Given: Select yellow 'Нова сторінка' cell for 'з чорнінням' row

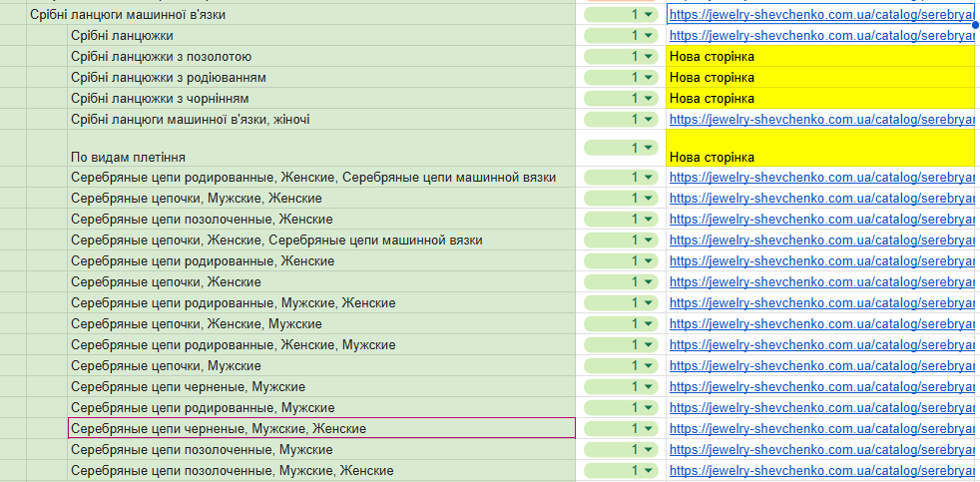Looking at the screenshot, I should click(x=820, y=98).
